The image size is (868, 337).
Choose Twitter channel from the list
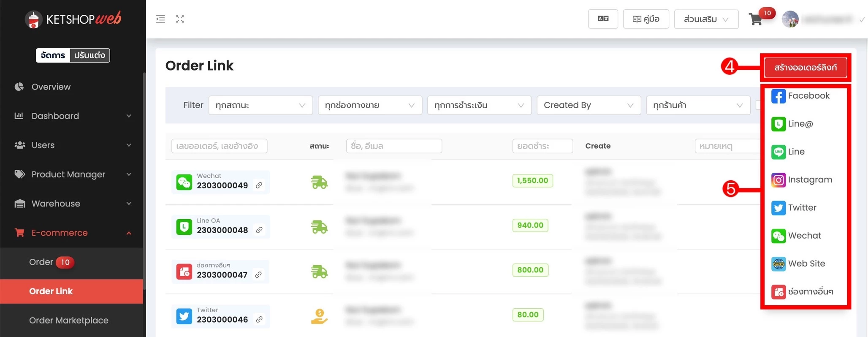(794, 208)
